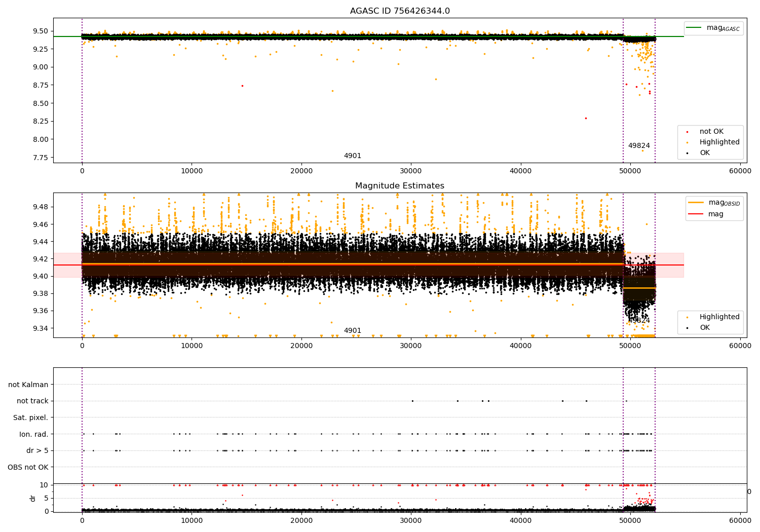Click the 'dr > 5' row label
The height and width of the screenshot is (532, 760).
[x=37, y=451]
